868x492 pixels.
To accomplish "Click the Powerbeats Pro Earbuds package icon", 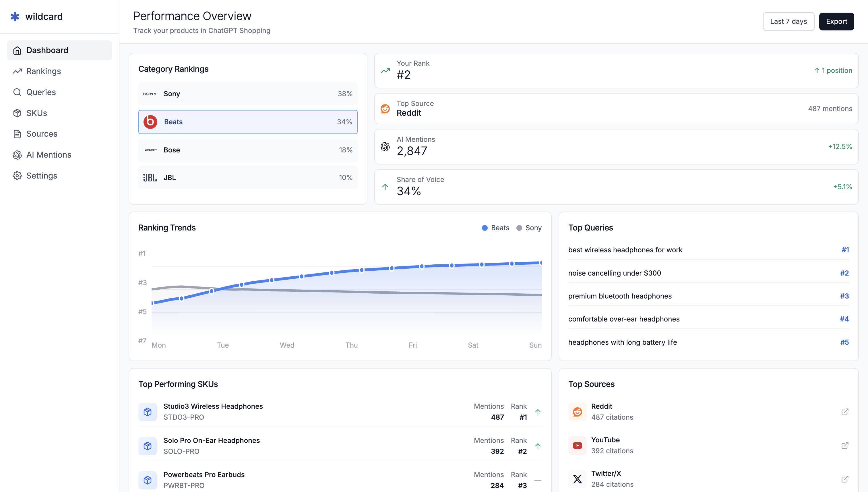I will (148, 480).
